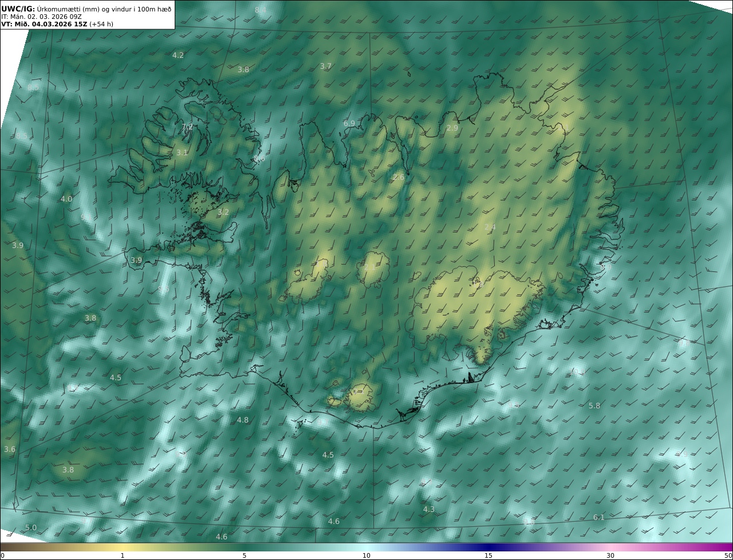733x560 pixels.
Task: Click the '3.6' value label
Action: click(10, 449)
